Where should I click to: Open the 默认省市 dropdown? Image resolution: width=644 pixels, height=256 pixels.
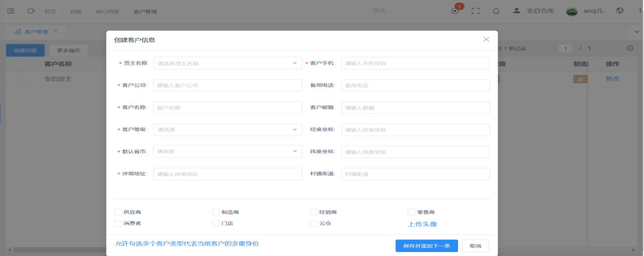pyautogui.click(x=228, y=152)
